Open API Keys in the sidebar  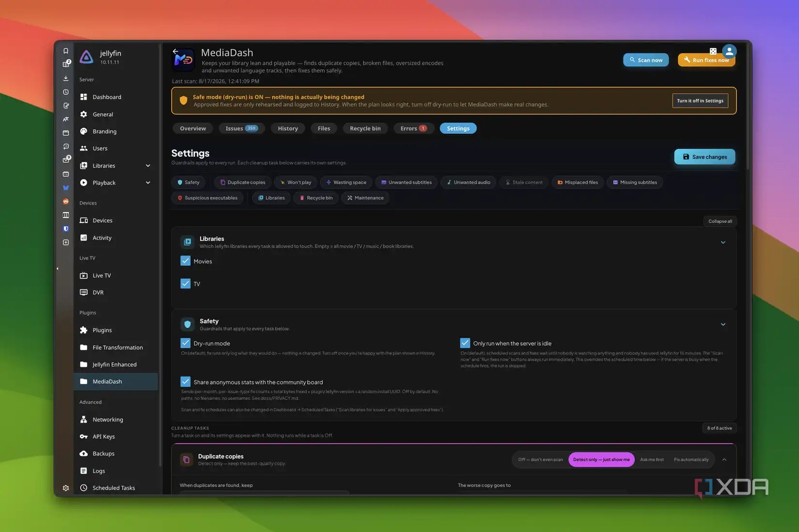tap(116, 436)
